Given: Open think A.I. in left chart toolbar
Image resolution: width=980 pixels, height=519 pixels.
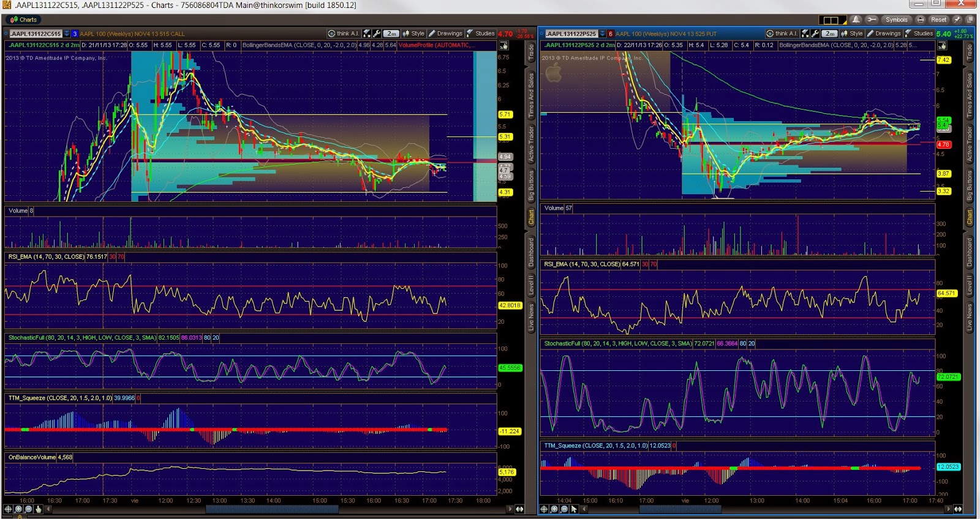Looking at the screenshot, I should [x=343, y=34].
